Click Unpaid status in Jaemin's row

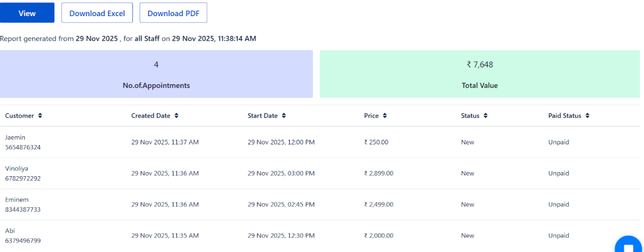559,142
